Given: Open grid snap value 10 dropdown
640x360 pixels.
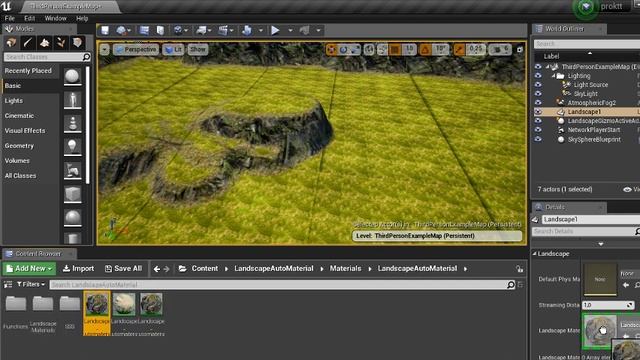Looking at the screenshot, I should 409,49.
